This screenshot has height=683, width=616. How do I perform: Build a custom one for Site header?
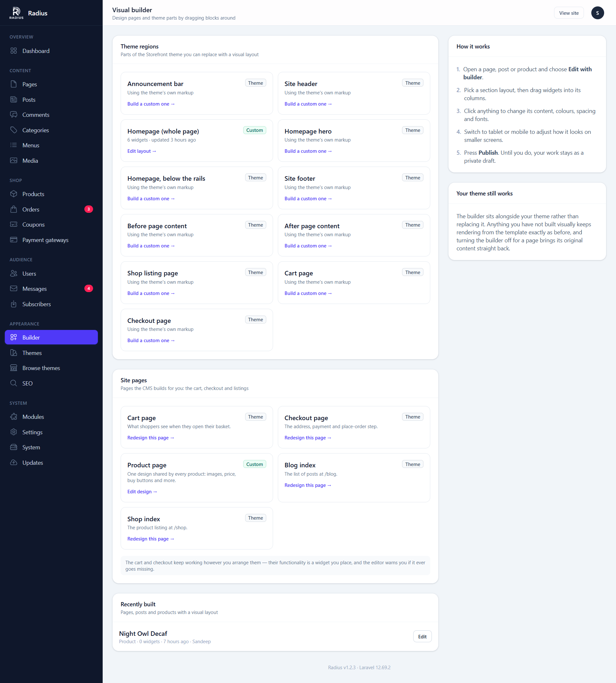tap(308, 104)
